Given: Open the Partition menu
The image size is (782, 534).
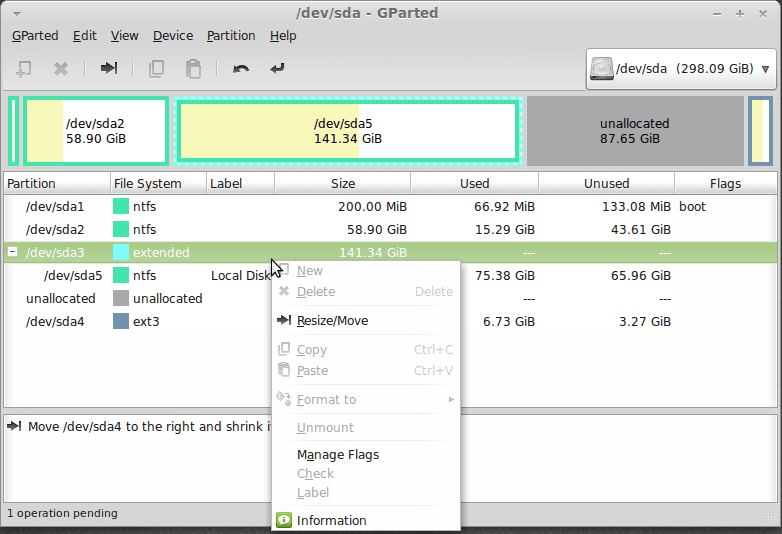Looking at the screenshot, I should (x=231, y=36).
